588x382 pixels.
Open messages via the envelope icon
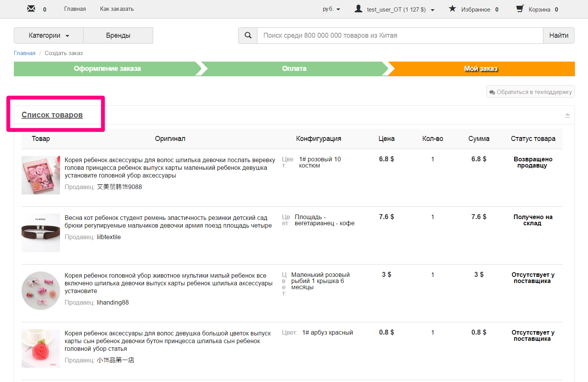[31, 8]
